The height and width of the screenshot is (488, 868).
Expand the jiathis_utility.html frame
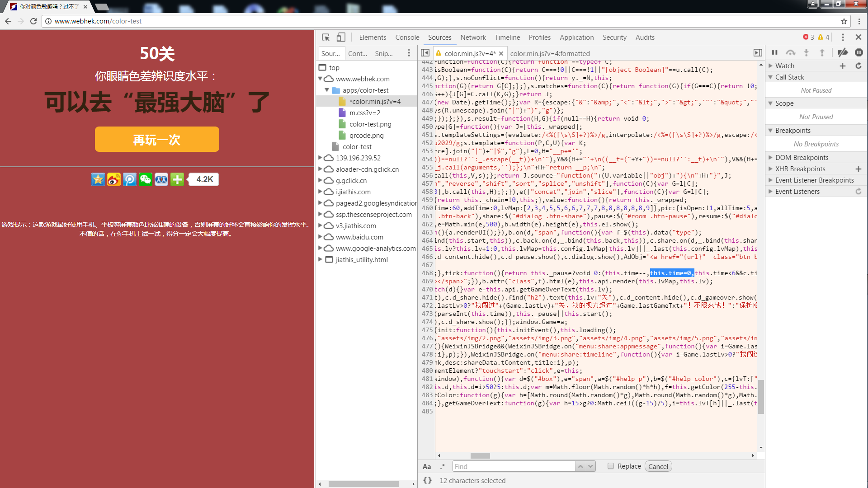(x=320, y=259)
